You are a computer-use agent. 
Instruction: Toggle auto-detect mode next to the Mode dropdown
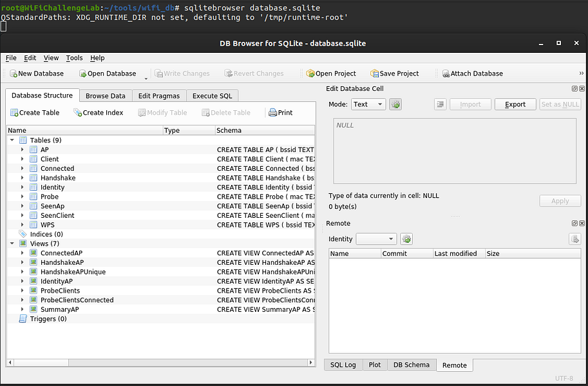click(x=394, y=104)
